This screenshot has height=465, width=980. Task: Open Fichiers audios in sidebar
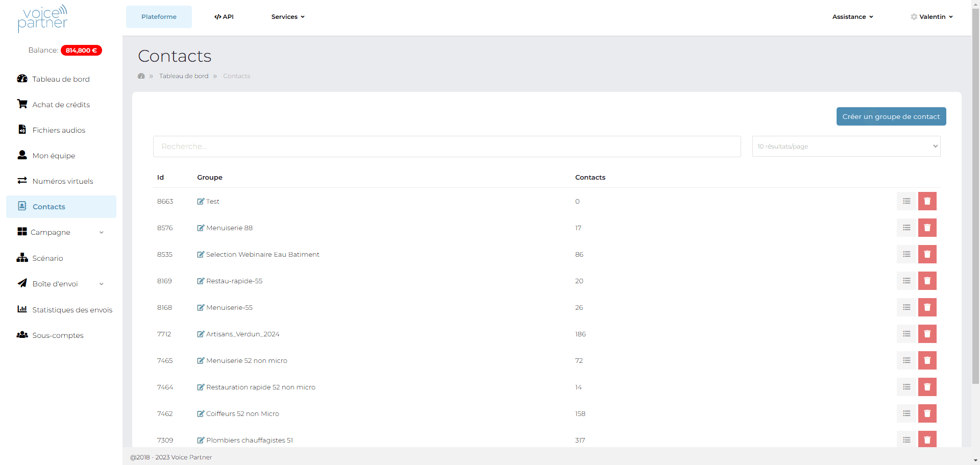click(61, 130)
